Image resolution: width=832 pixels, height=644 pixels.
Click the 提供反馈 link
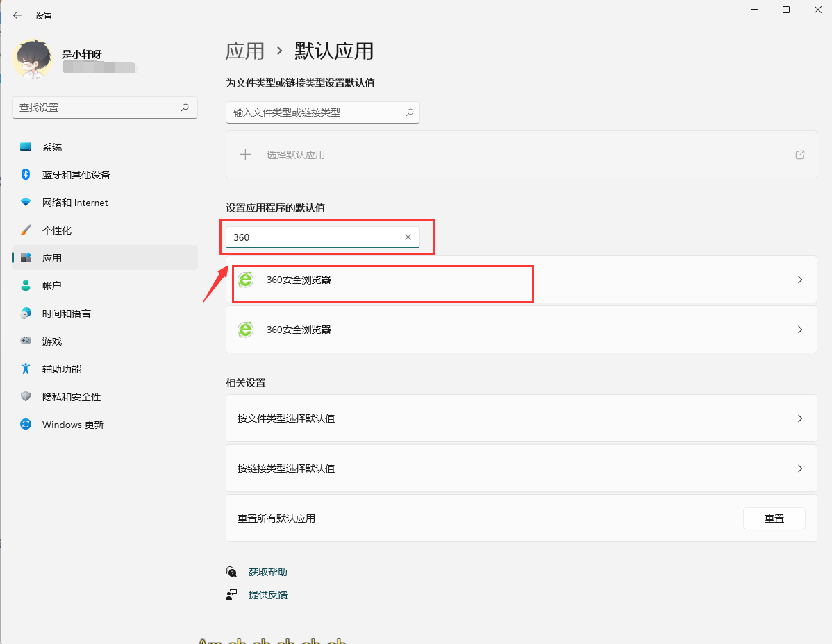[x=267, y=595]
